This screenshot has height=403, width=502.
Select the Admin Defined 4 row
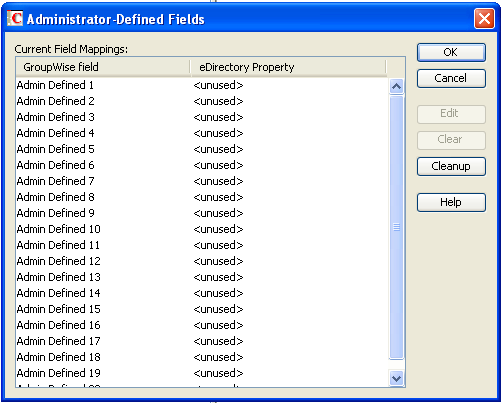coord(202,133)
